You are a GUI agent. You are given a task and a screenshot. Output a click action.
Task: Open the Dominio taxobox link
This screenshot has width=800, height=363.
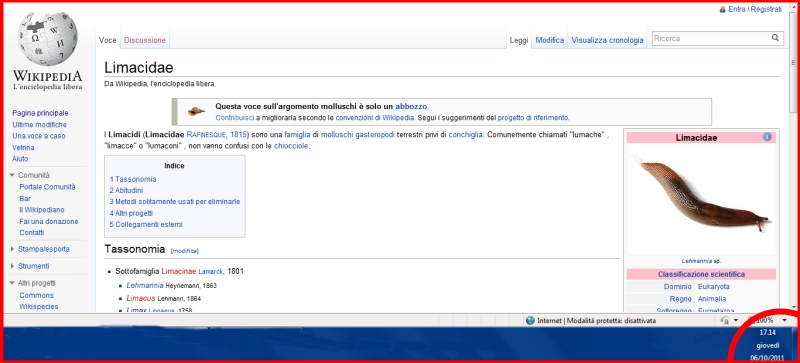678,287
